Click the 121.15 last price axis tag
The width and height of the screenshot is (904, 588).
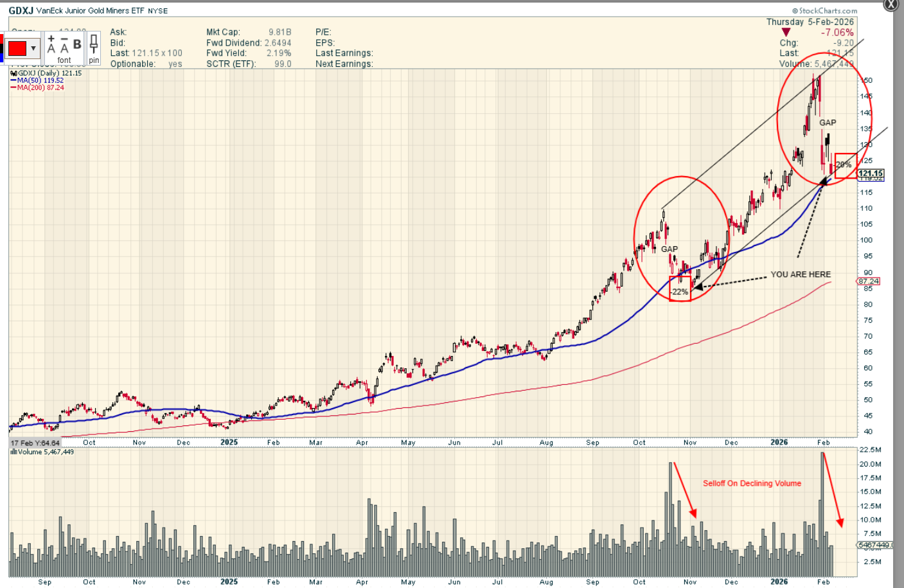[871, 174]
